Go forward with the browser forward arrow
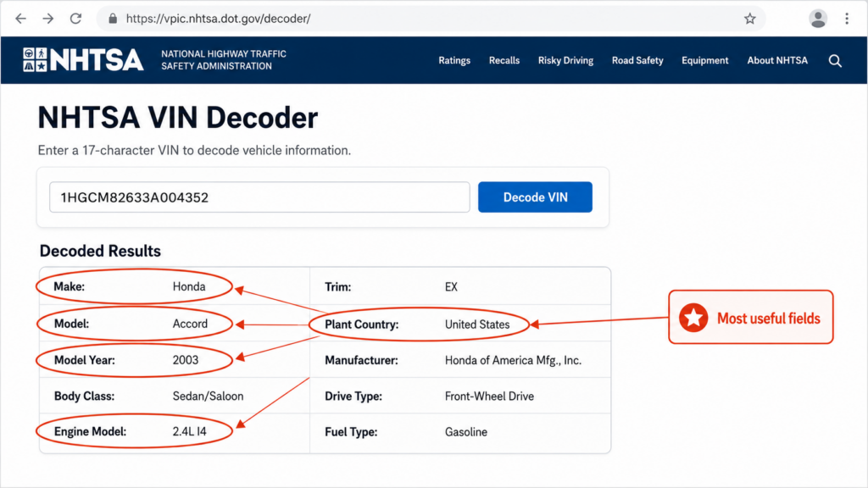Screen dimensions: 868x488 [48, 19]
